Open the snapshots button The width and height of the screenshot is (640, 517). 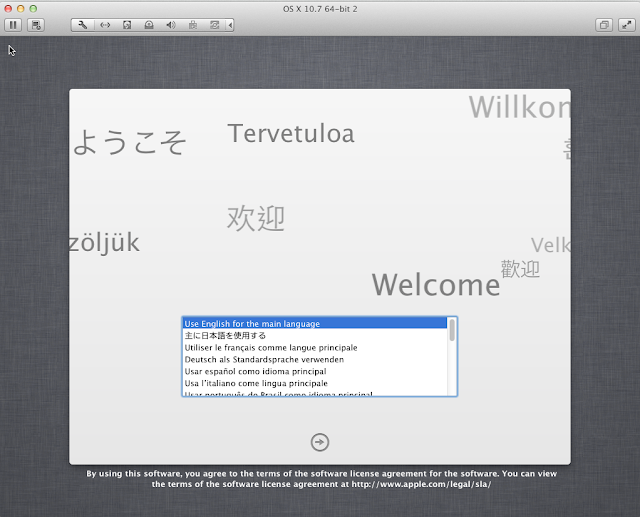[36, 25]
